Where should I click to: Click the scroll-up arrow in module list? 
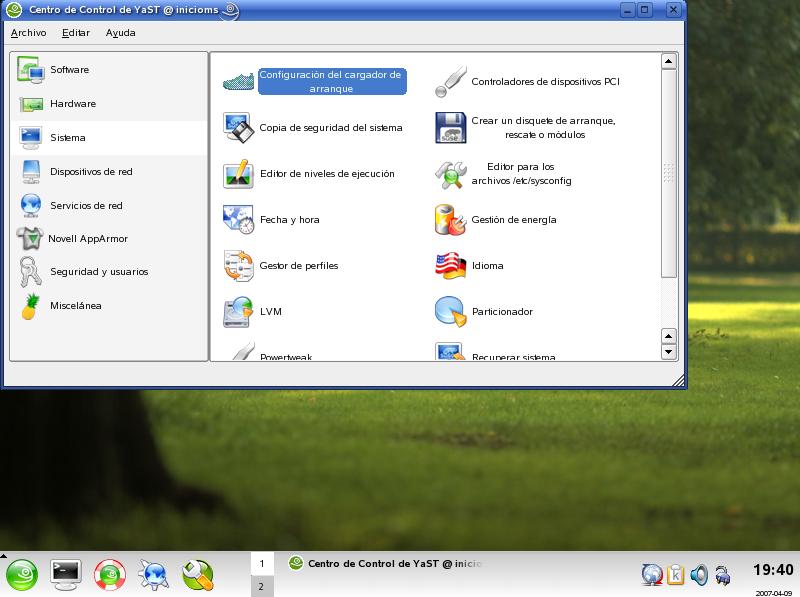click(669, 62)
